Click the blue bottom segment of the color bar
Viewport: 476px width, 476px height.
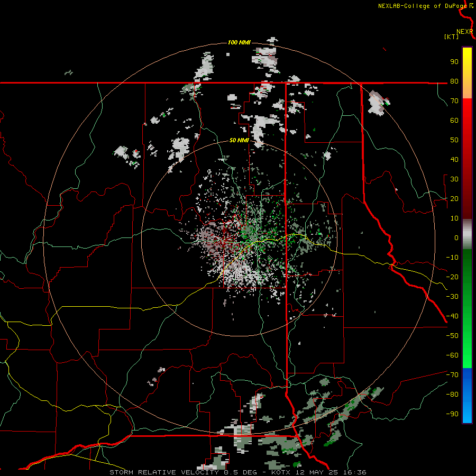[467, 396]
